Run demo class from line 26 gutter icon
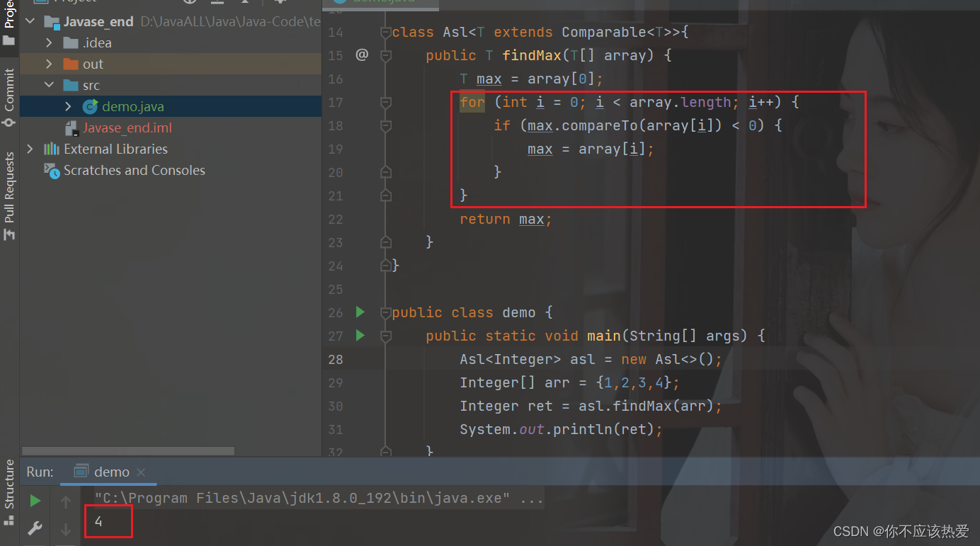This screenshot has width=980, height=546. click(360, 312)
